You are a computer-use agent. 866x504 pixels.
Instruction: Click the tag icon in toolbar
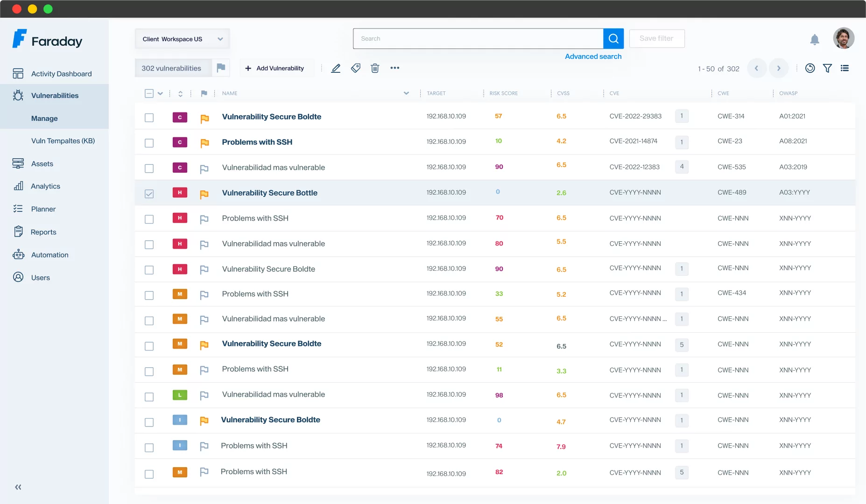pyautogui.click(x=356, y=68)
